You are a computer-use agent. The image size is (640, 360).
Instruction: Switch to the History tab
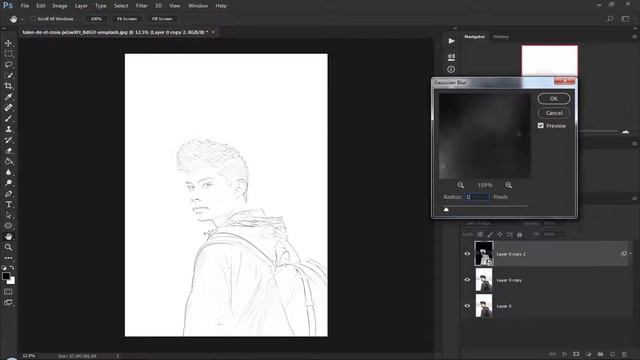point(501,37)
